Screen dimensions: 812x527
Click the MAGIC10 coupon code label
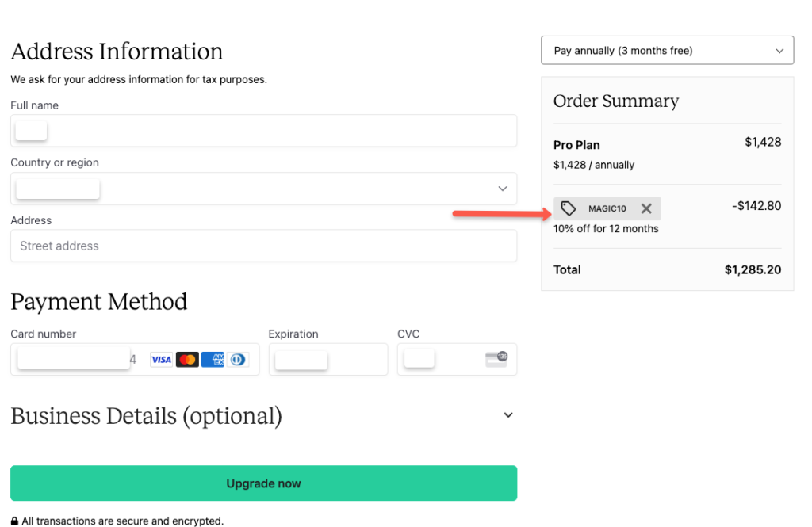point(607,209)
